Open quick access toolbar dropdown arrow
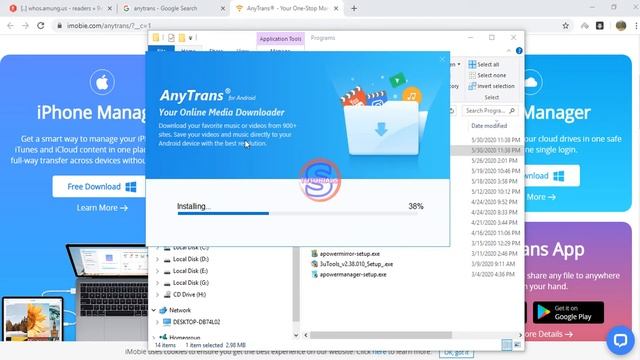The image size is (640, 360). click(190, 38)
